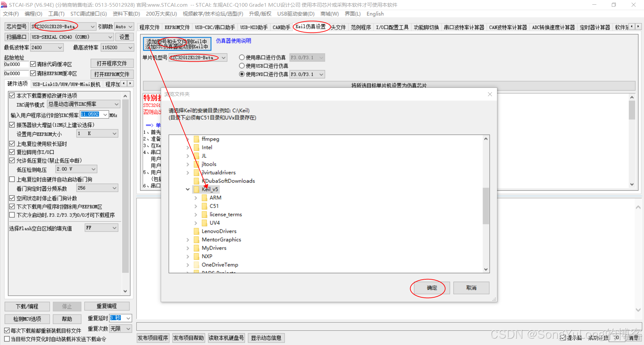Screen dimensions: 644x345
Task: Click the MyDrivers folder icon
Action: pyautogui.click(x=197, y=248)
